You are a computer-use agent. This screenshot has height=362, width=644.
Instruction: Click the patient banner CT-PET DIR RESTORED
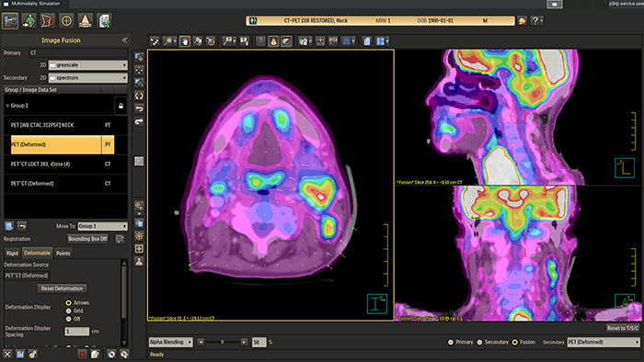(380, 20)
